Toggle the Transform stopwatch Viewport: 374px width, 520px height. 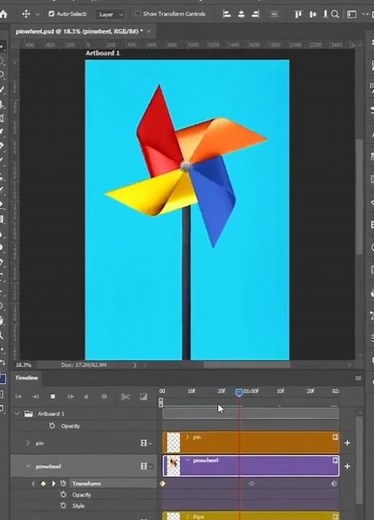pos(63,483)
